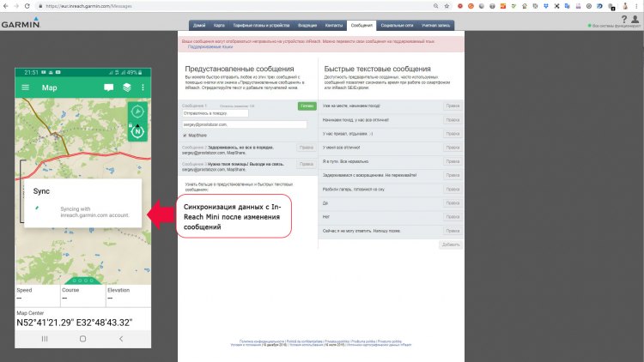Tap the north compass N icon
Screen dimensions: 644x362
coord(137,131)
